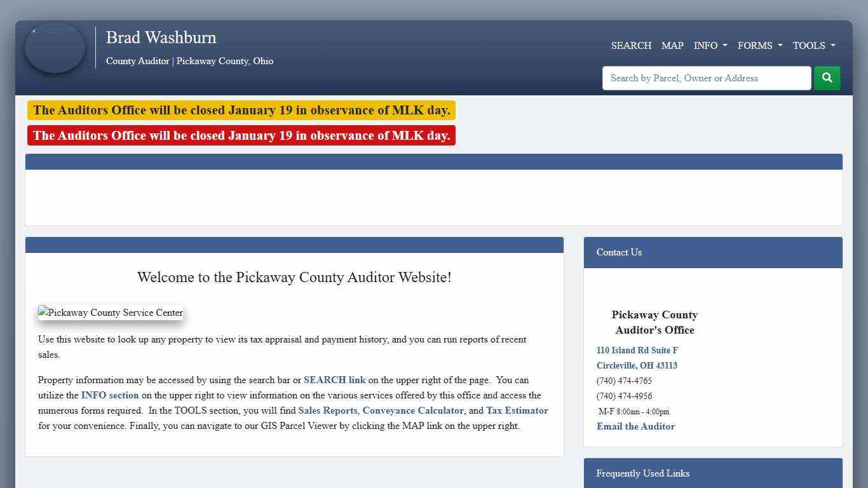
Task: Expand the TOOLS dropdown menu
Action: coord(813,45)
